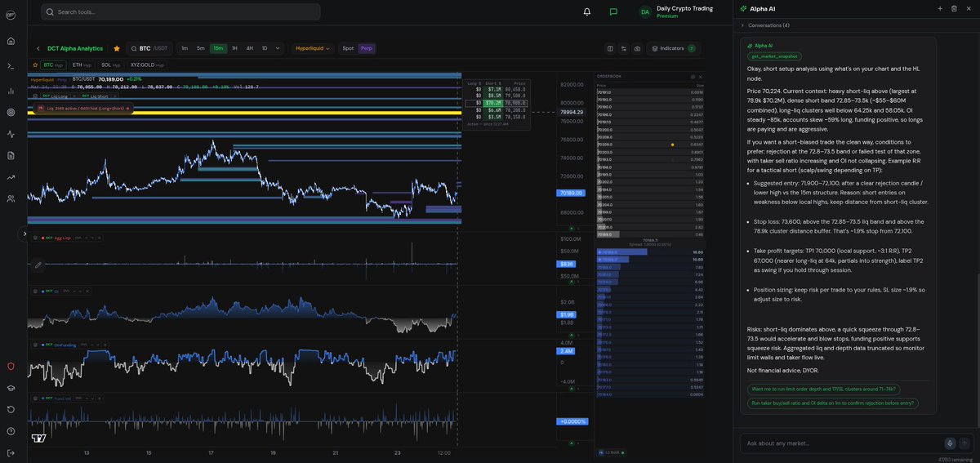Open the green chat message icon
The height and width of the screenshot is (463, 980).
coord(613,11)
